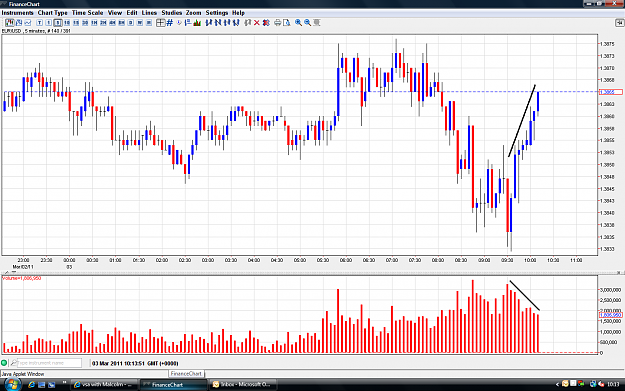Click the type instrument name field
This screenshot has height=391, width=625.
coord(50,363)
